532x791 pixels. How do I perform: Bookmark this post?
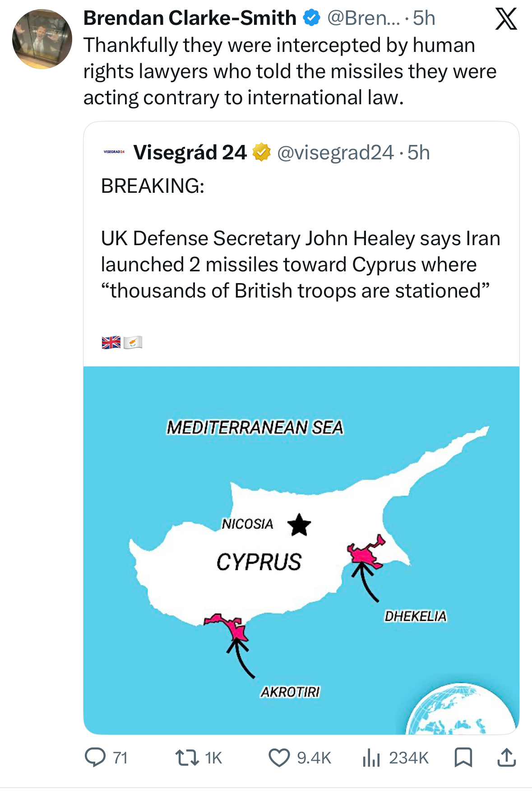[463, 757]
